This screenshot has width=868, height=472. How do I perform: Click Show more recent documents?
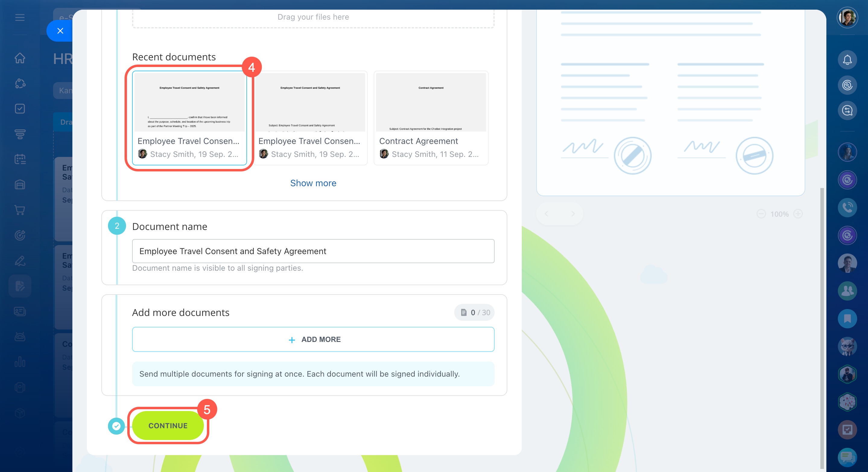tap(313, 183)
